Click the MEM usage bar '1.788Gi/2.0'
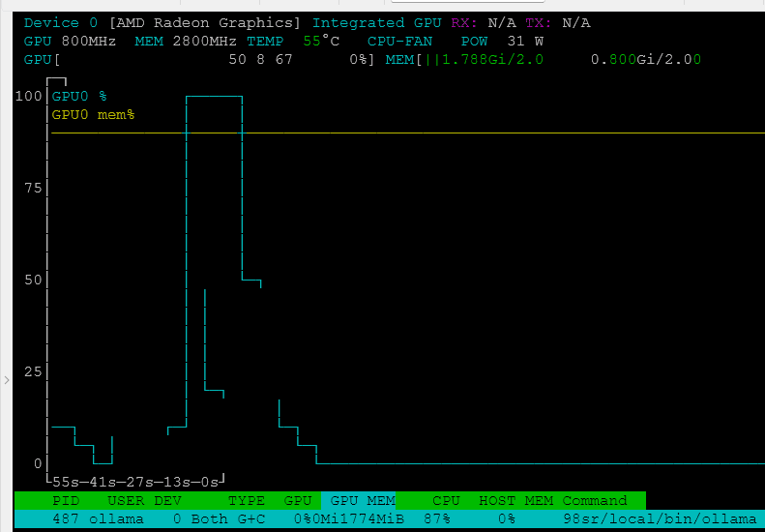The height and width of the screenshot is (532, 765). (464, 60)
